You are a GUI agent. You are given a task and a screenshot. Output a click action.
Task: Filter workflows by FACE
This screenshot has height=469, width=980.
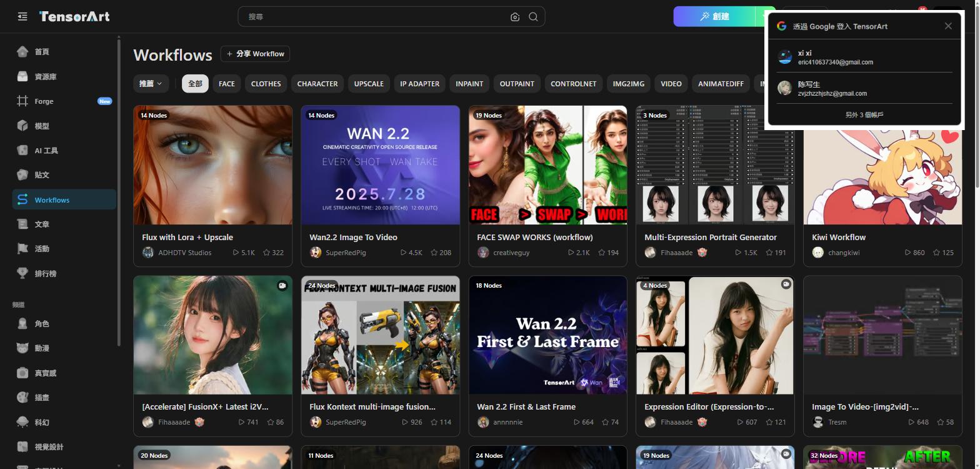pyautogui.click(x=227, y=83)
